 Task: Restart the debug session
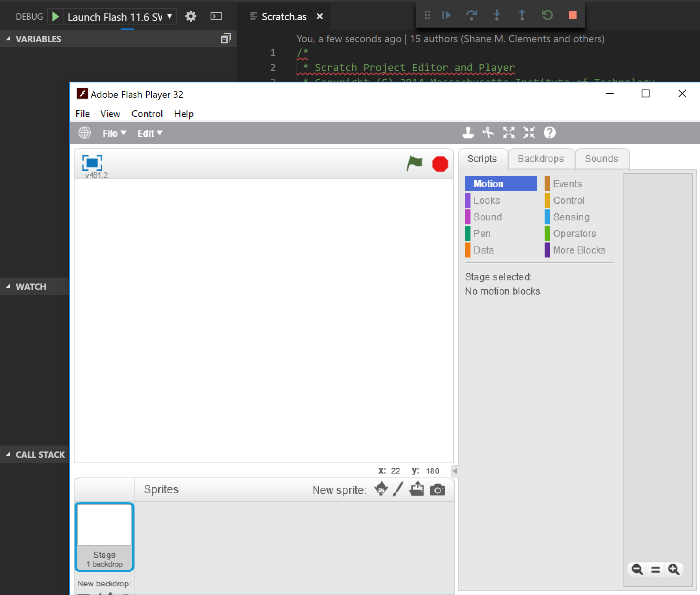[x=547, y=15]
